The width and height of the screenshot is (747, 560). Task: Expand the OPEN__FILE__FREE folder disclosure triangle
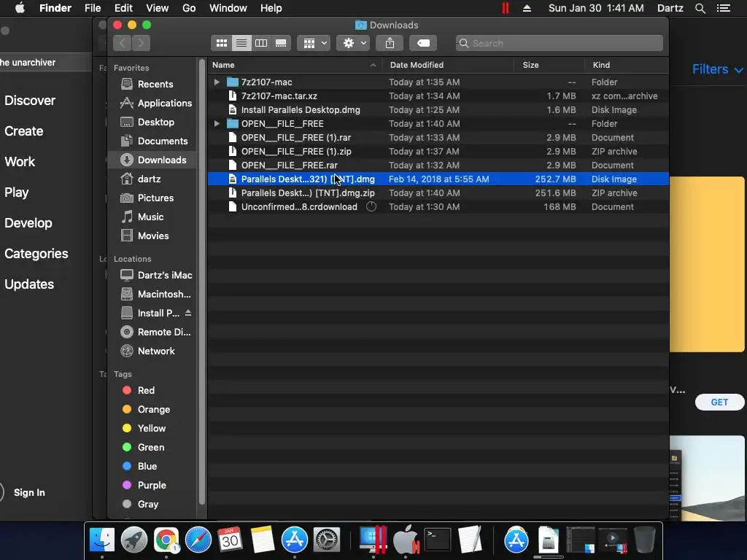tap(217, 124)
